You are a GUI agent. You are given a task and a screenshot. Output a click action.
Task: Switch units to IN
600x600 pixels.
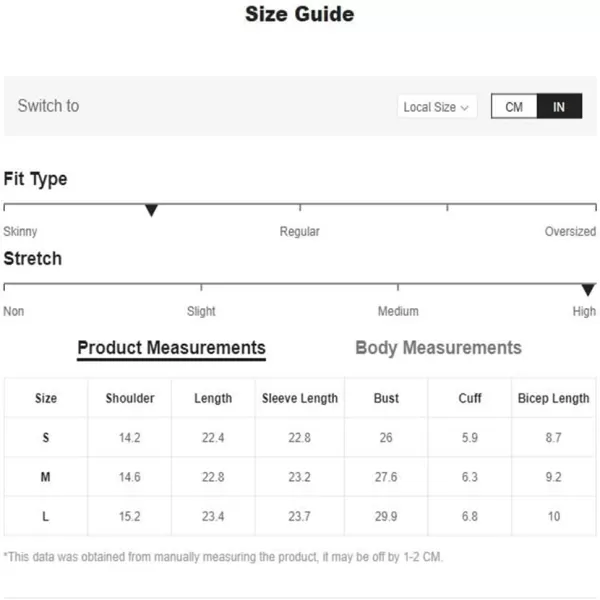pos(559,107)
